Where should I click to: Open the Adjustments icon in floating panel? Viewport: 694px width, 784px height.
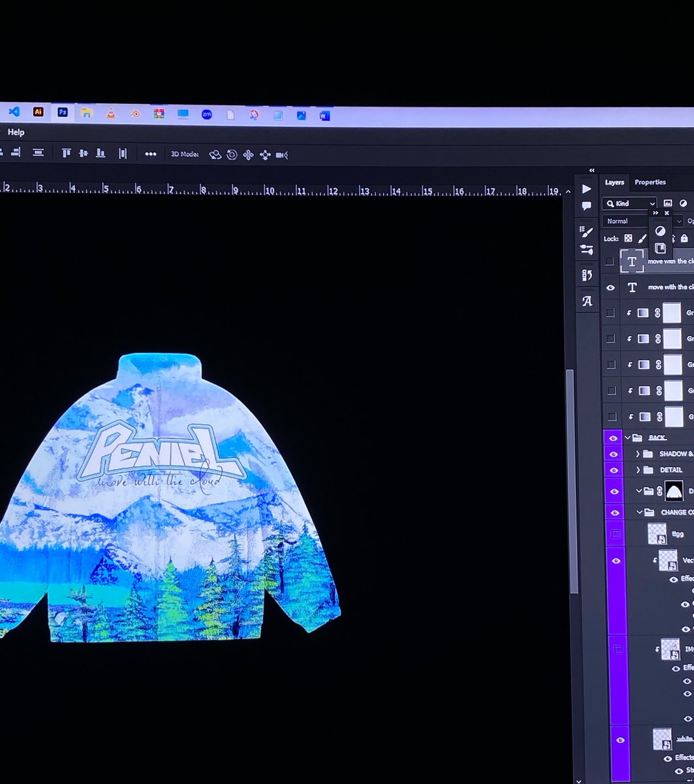click(660, 231)
